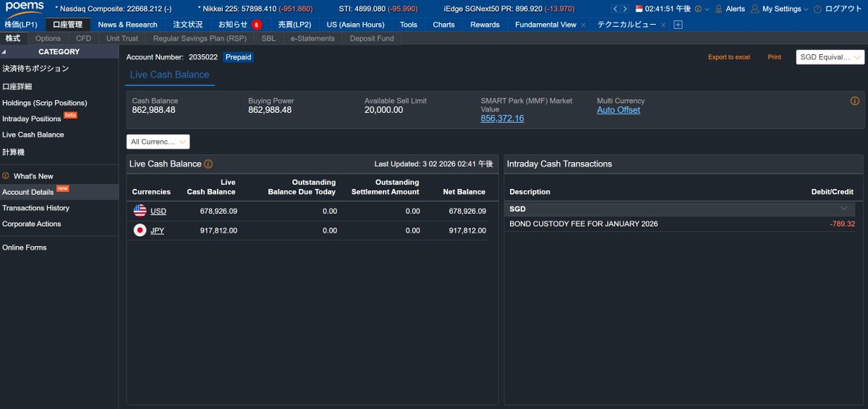
Task: Collapse the SGD transactions group chevron
Action: pos(843,208)
